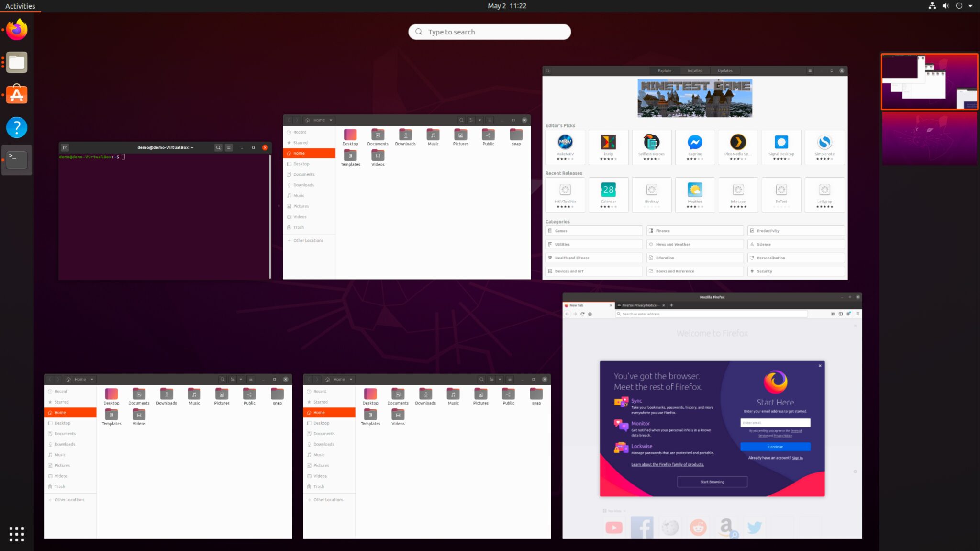Expand the Home path dropdown in Files

[331, 120]
